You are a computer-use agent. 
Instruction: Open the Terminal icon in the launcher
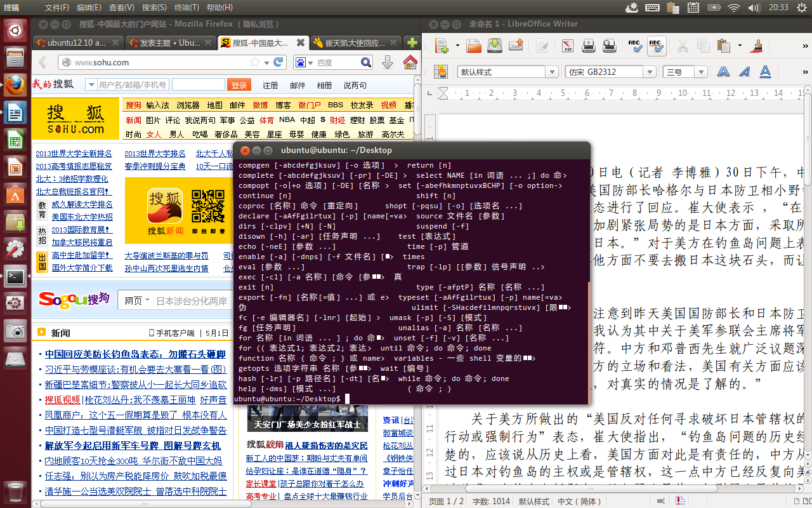coord(16,277)
